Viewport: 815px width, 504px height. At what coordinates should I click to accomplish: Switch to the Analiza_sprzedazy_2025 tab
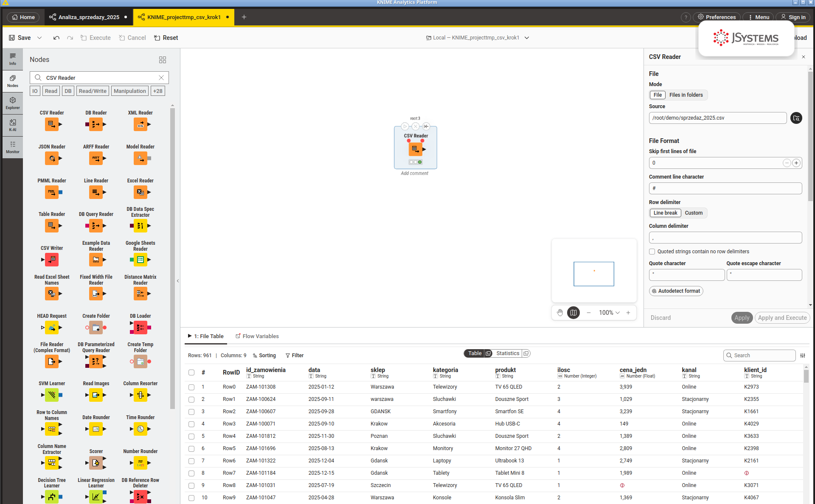coord(88,17)
